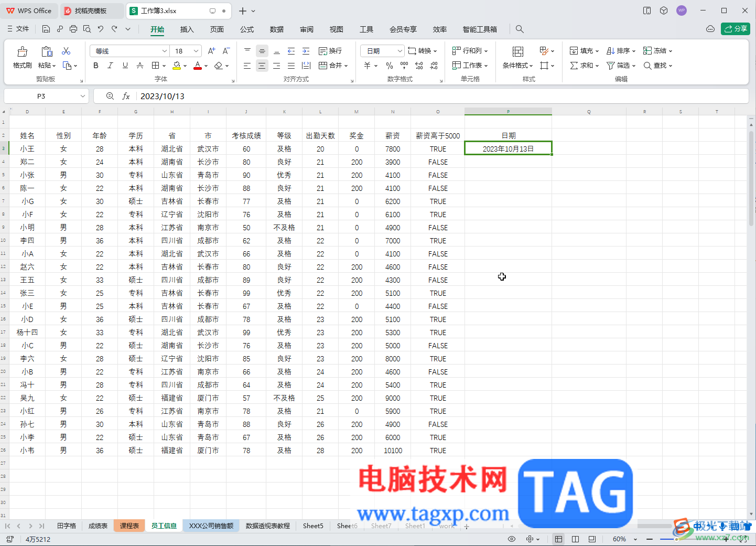756x546 pixels.
Task: Open the Rows and Columns (行和列) dropdown
Action: (x=470, y=51)
